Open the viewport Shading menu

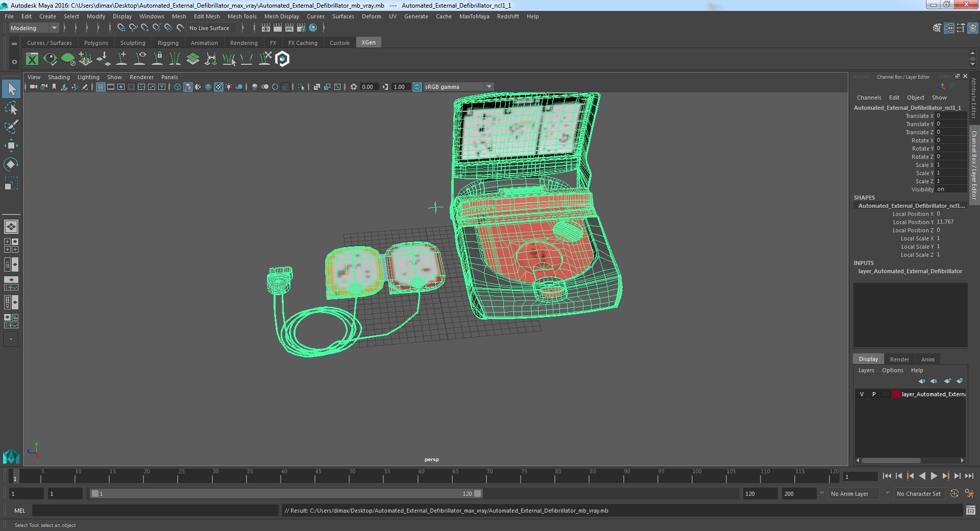click(59, 77)
